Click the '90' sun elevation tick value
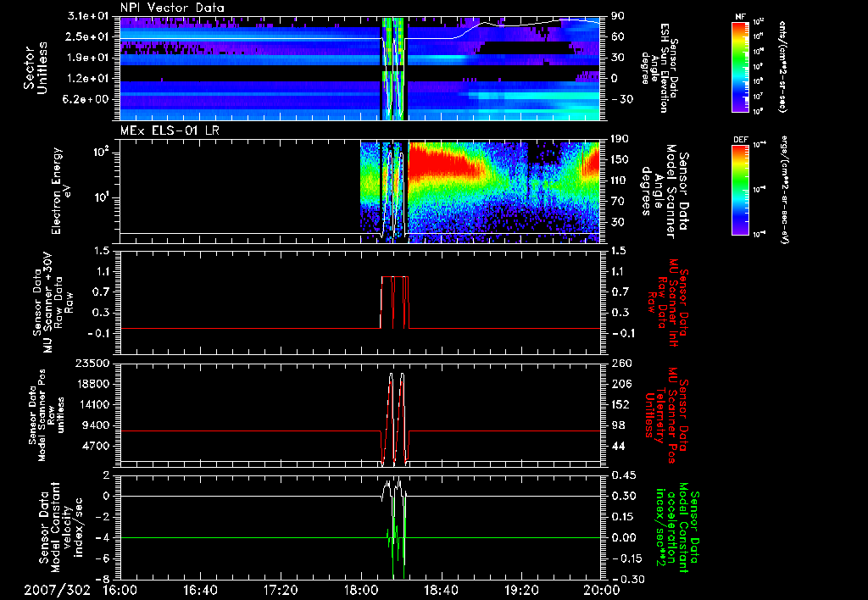 [618, 16]
